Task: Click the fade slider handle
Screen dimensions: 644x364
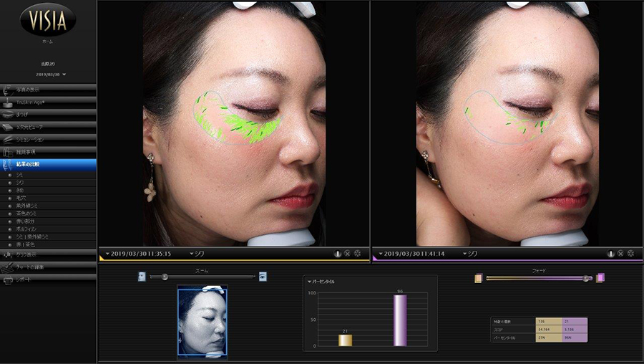Action: pos(587,278)
